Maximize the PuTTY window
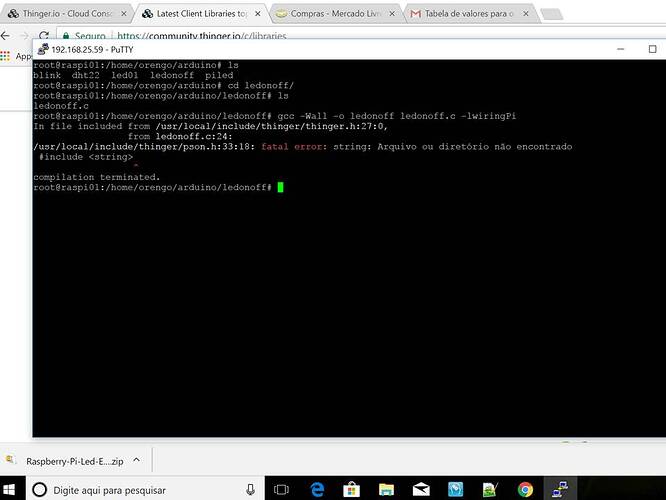Viewport: 666px width, 500px height. pyautogui.click(x=652, y=49)
